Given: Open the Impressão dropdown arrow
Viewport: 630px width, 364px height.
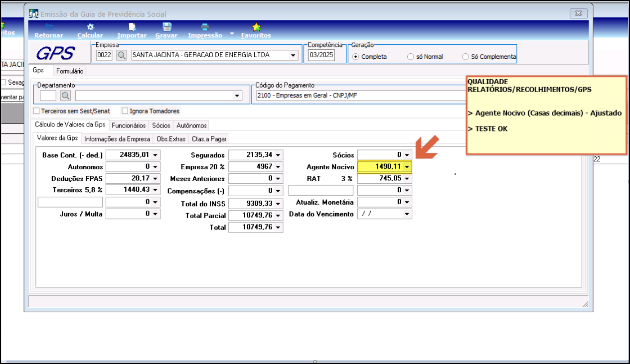Looking at the screenshot, I should pos(231,34).
